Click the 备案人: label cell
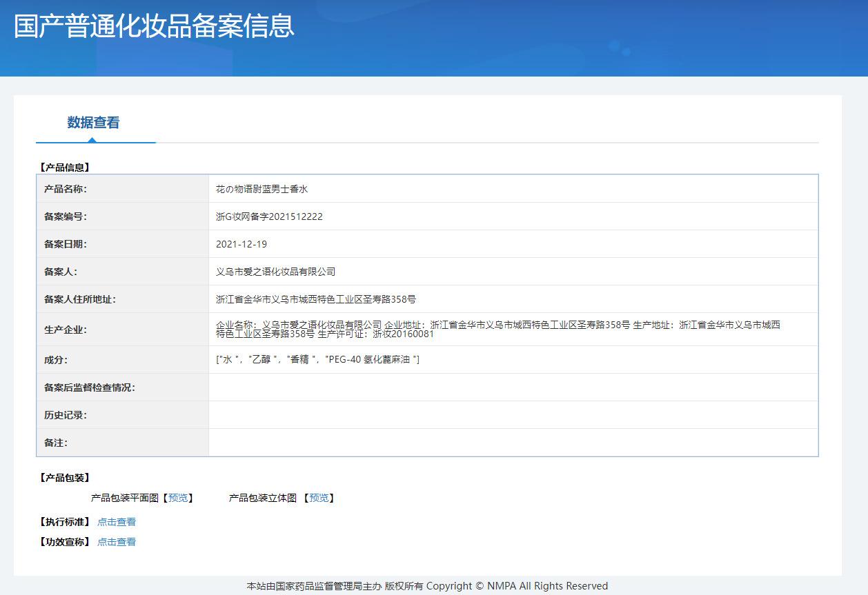The height and width of the screenshot is (595, 868). (123, 272)
